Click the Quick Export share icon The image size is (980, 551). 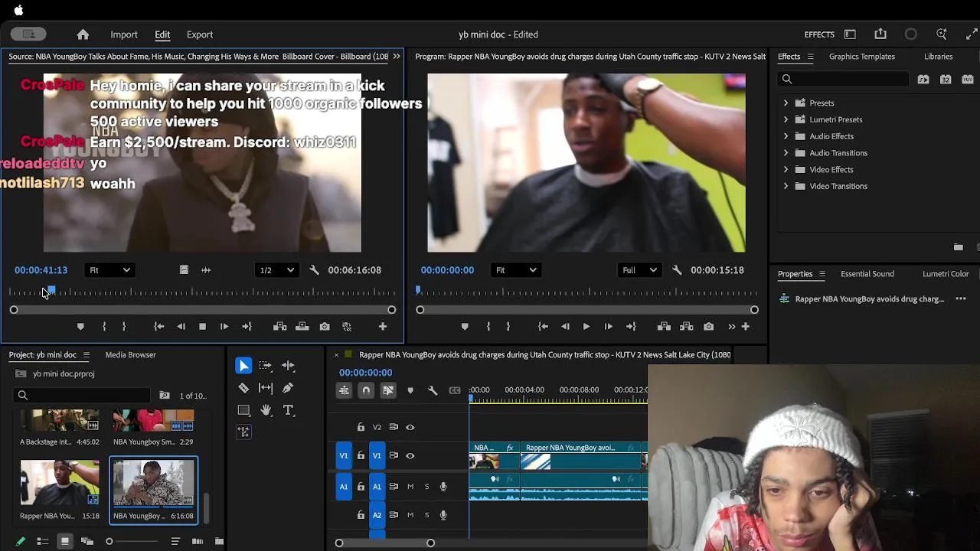[x=880, y=34]
